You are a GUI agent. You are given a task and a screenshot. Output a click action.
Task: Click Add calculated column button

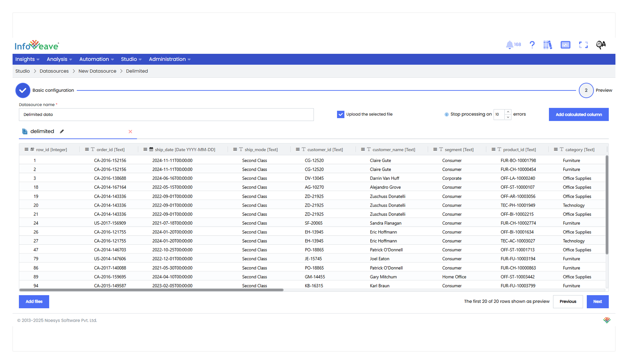pos(579,115)
